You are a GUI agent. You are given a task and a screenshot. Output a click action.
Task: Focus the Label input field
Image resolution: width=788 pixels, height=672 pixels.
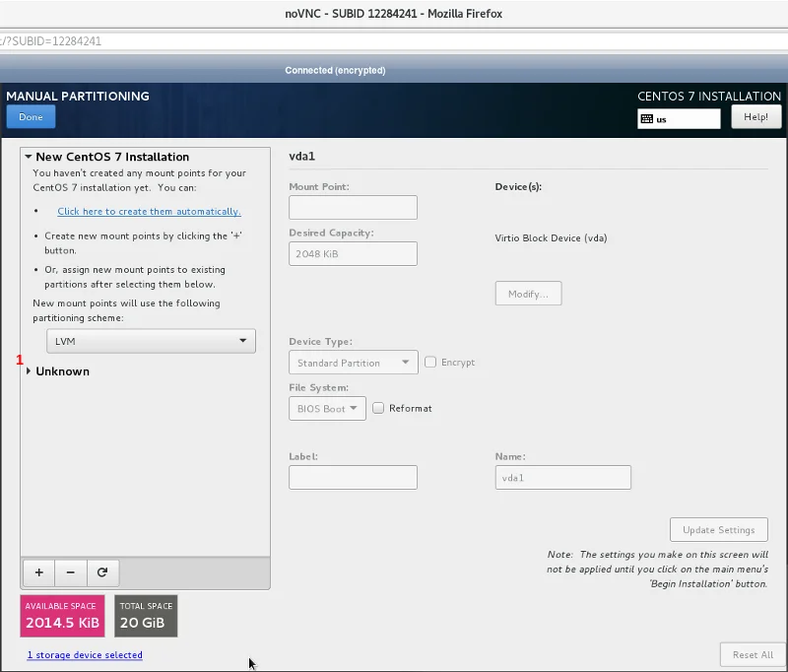click(353, 477)
